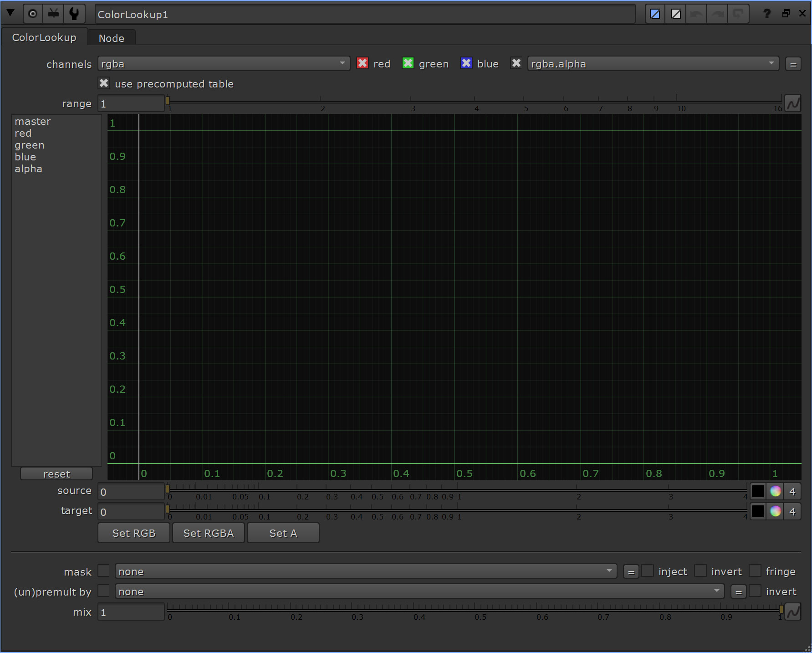Viewport: 812px width, 653px height.
Task: Open the color wheel picker on the source row
Action: [775, 491]
